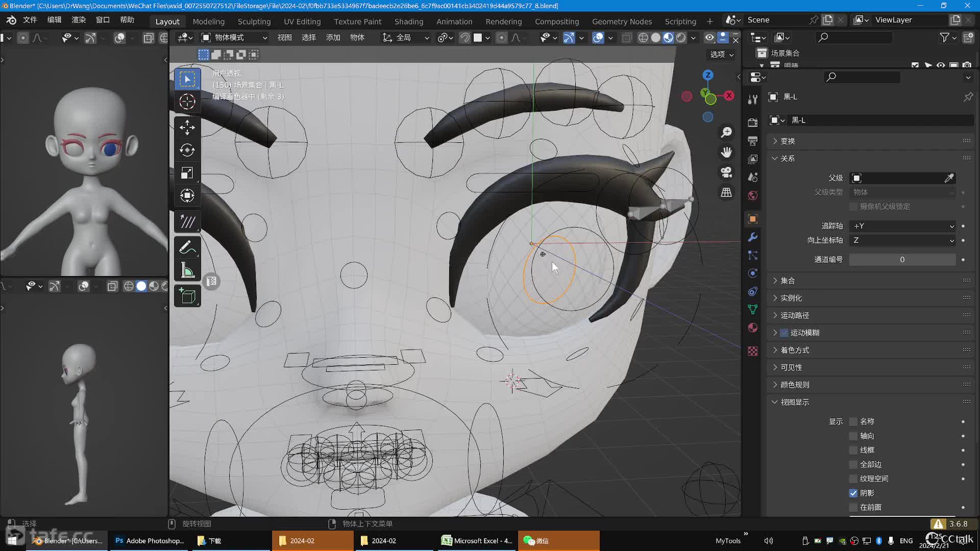Open Object Constraints properties tab
The image size is (980, 551).
[x=752, y=291]
